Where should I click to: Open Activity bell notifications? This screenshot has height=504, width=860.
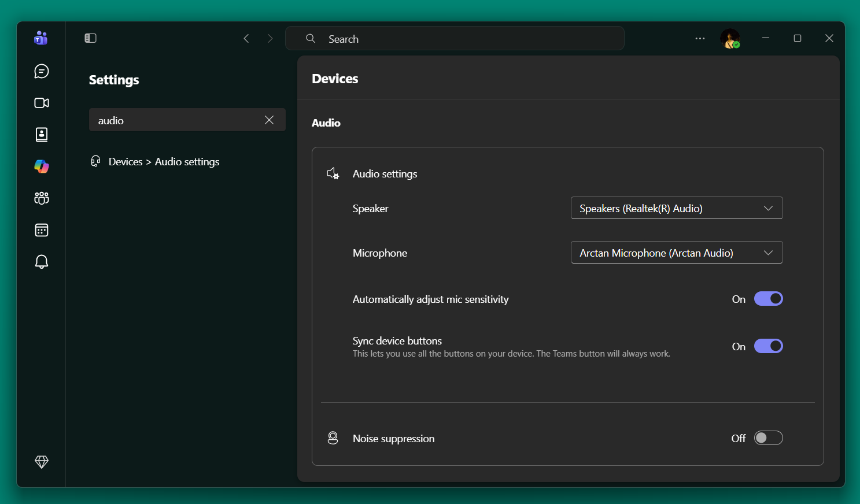point(42,262)
